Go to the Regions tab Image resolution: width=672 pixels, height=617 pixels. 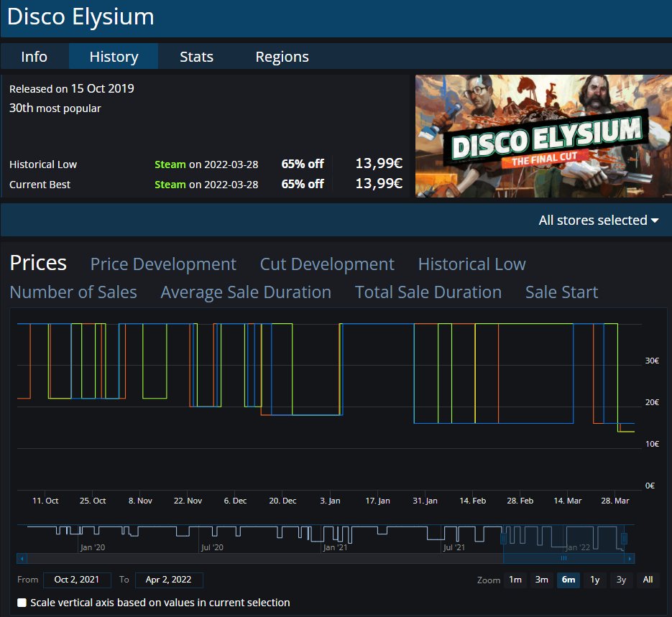(282, 57)
